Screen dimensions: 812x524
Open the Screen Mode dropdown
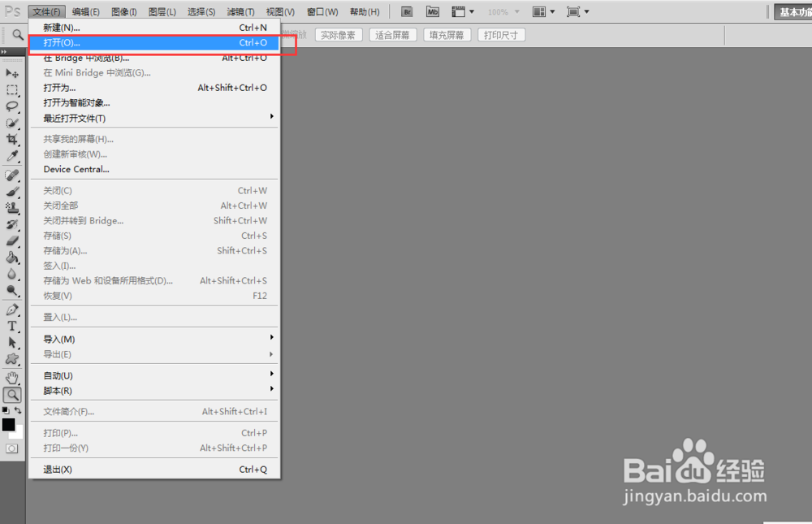[x=578, y=12]
